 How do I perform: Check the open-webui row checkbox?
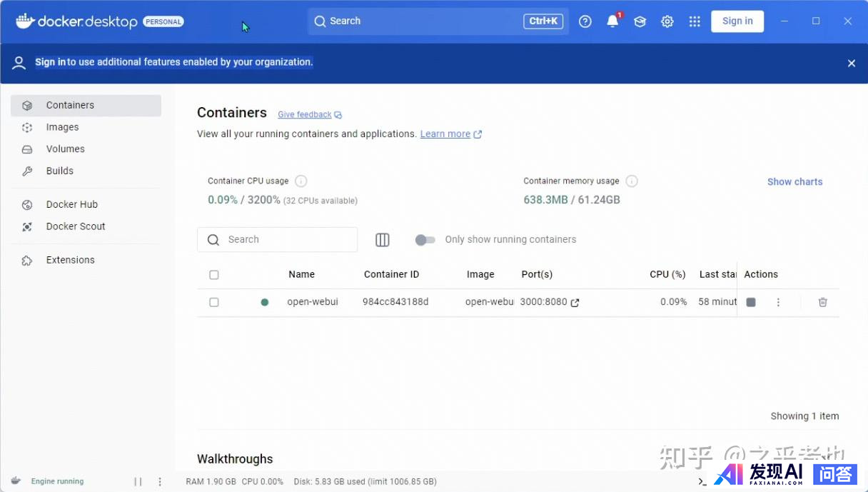coord(214,303)
